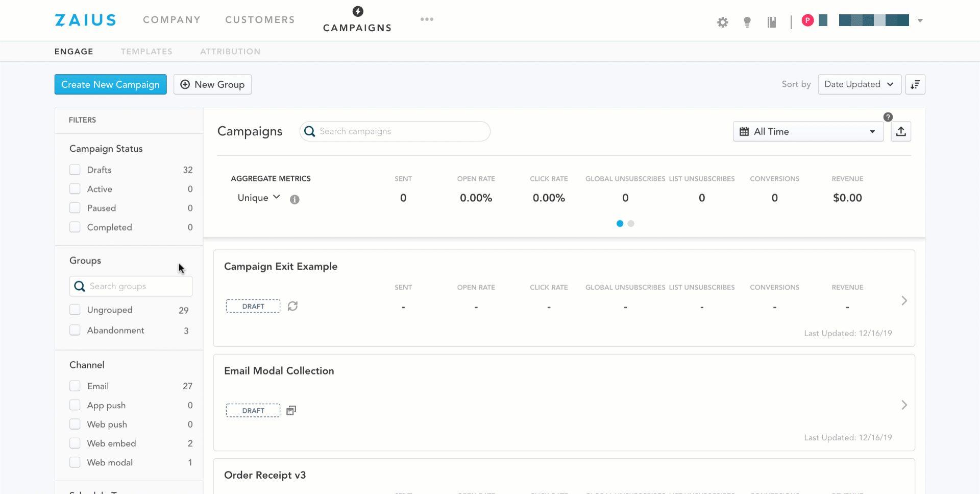Click the recurring icon on Campaign Exit Example
This screenshot has width=980, height=494.
[x=292, y=306]
